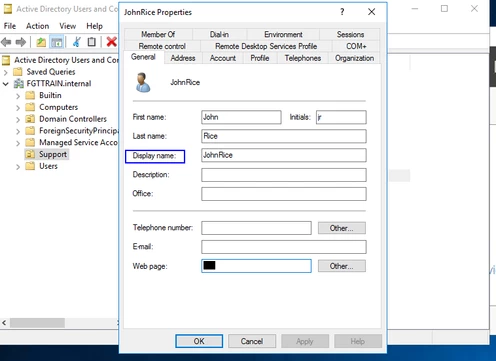The width and height of the screenshot is (496, 361).
Task: Switch to the Member Of tab
Action: (158, 34)
